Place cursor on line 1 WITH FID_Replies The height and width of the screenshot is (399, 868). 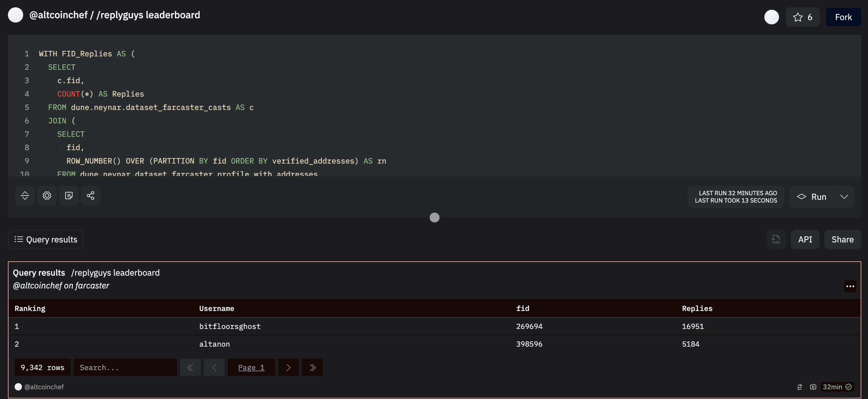[87, 54]
